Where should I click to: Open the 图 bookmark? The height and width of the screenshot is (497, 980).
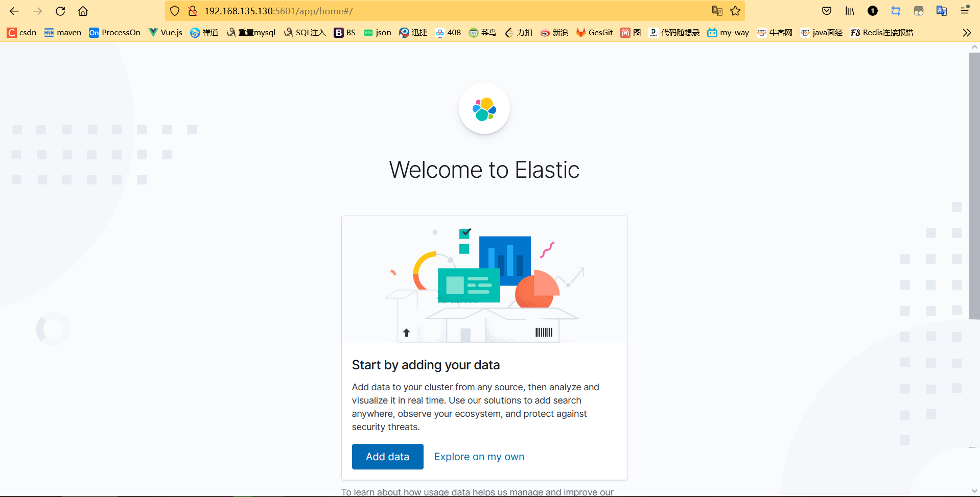coord(631,33)
